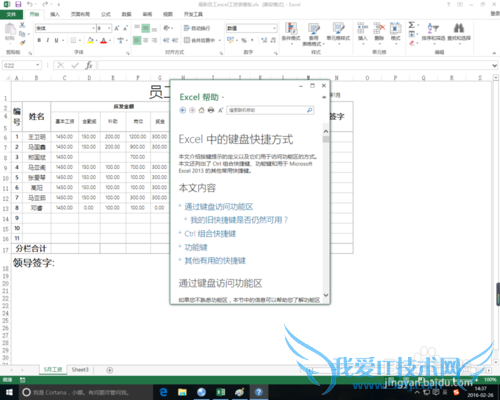Click the AutoSum sigma icon
Image resolution: width=500 pixels, height=400 pixels.
coord(412,25)
